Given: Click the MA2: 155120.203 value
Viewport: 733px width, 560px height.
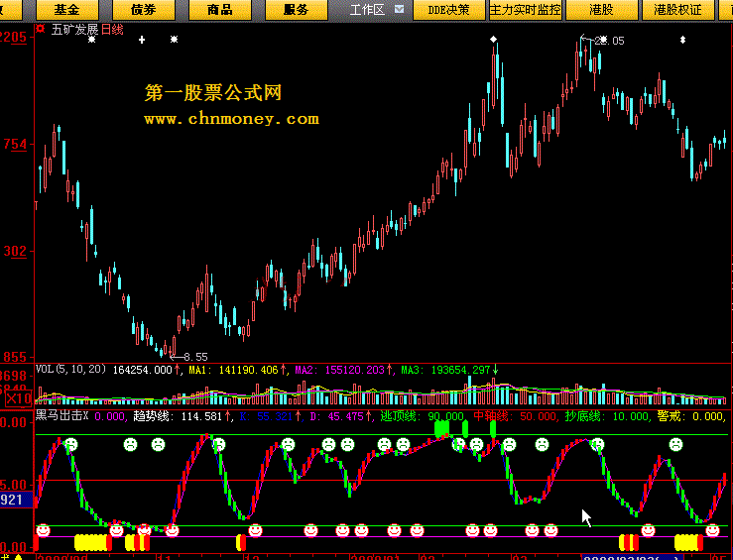Looking at the screenshot, I should pyautogui.click(x=340, y=370).
